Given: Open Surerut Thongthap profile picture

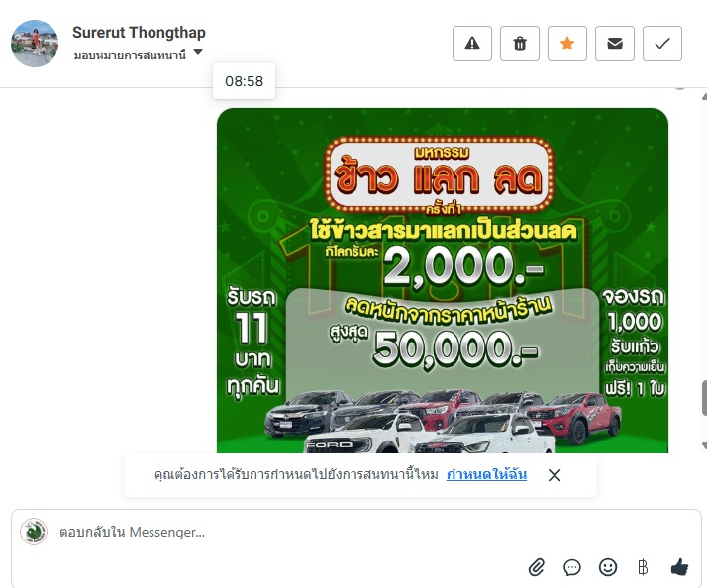Looking at the screenshot, I should click(35, 44).
